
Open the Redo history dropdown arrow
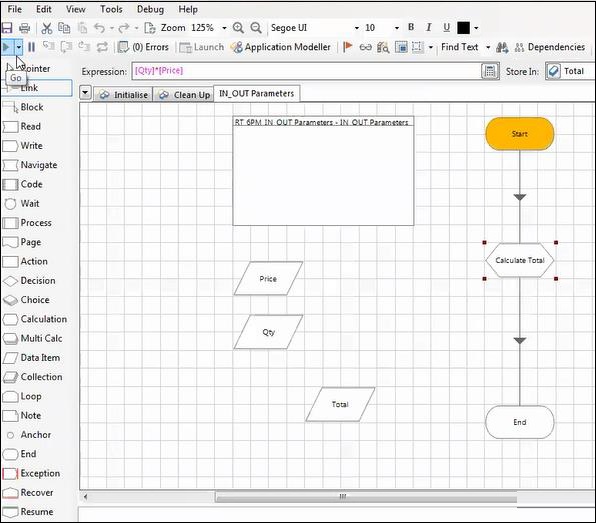pyautogui.click(x=136, y=28)
